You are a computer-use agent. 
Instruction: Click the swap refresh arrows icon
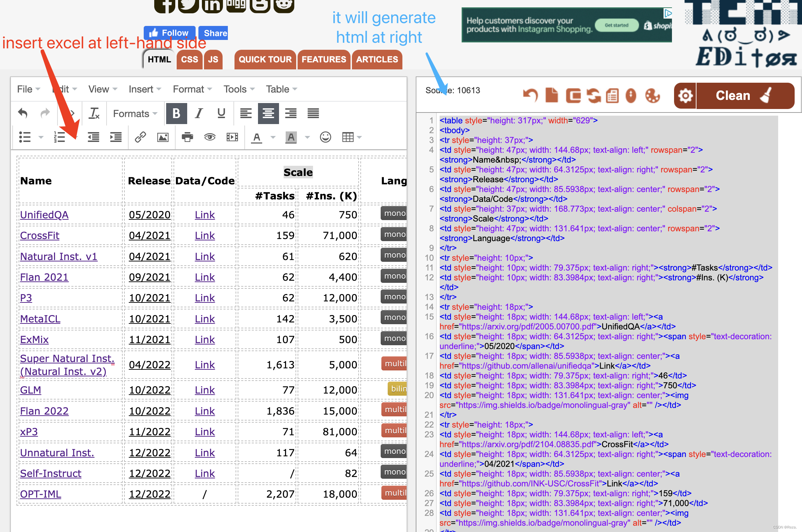click(x=594, y=95)
